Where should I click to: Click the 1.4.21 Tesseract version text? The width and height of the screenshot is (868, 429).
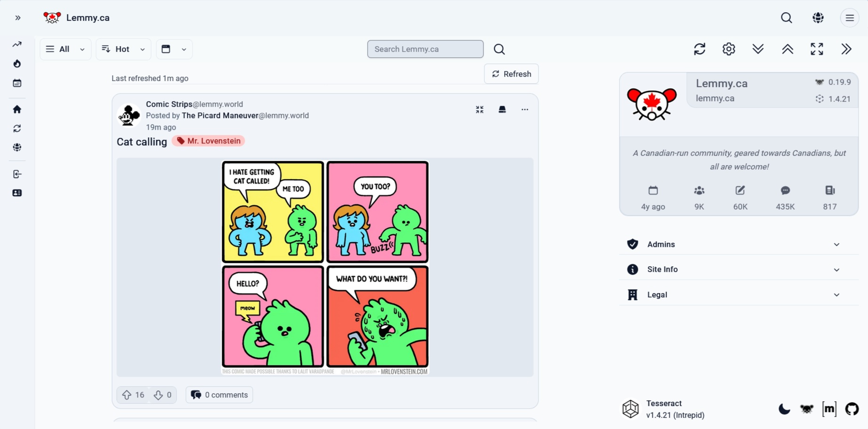(840, 99)
